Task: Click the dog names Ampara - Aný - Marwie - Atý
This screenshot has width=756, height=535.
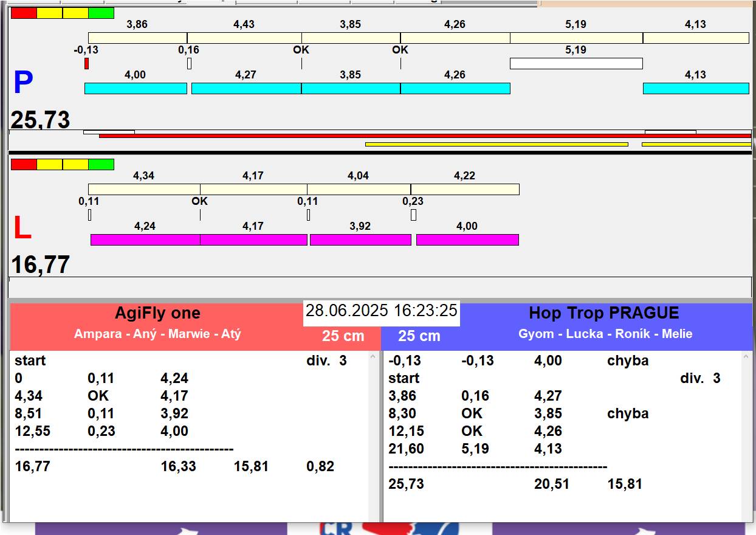Action: [x=157, y=334]
